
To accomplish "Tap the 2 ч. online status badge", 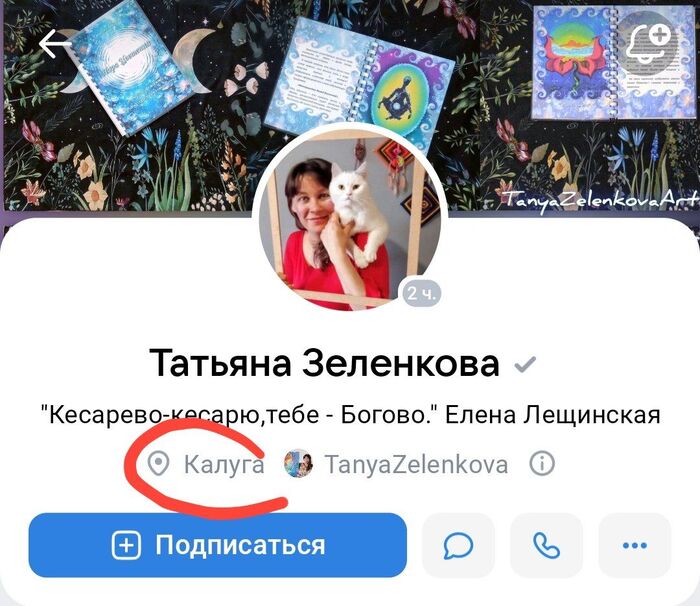I will (x=421, y=293).
